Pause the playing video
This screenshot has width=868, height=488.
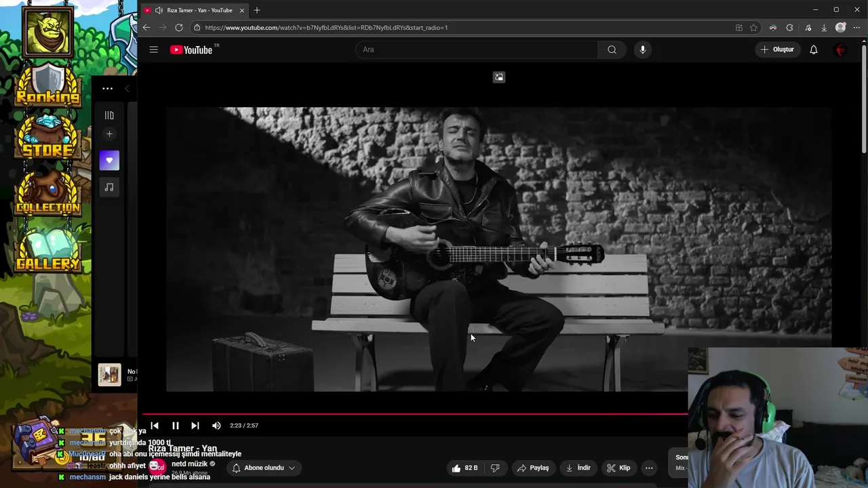(175, 426)
